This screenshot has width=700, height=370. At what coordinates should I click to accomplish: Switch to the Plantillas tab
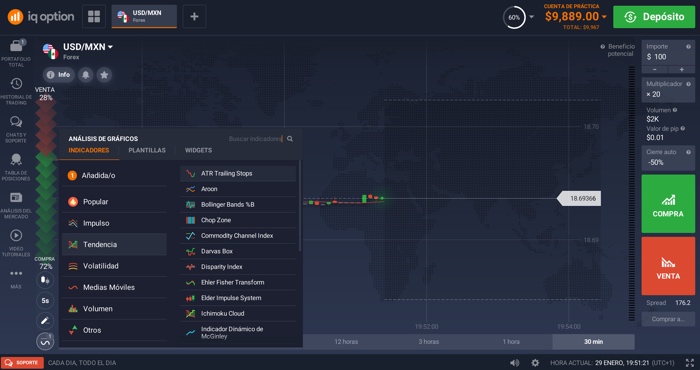(147, 150)
